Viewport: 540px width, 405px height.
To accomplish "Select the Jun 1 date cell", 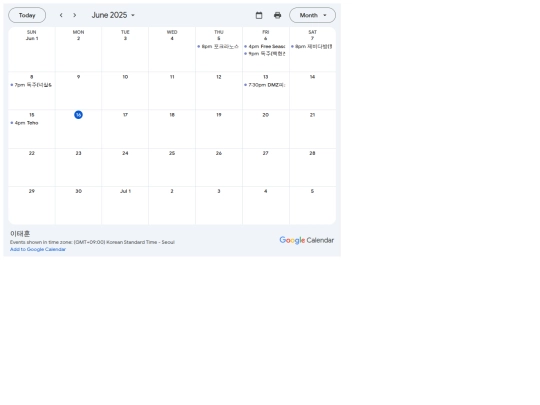I will click(32, 39).
